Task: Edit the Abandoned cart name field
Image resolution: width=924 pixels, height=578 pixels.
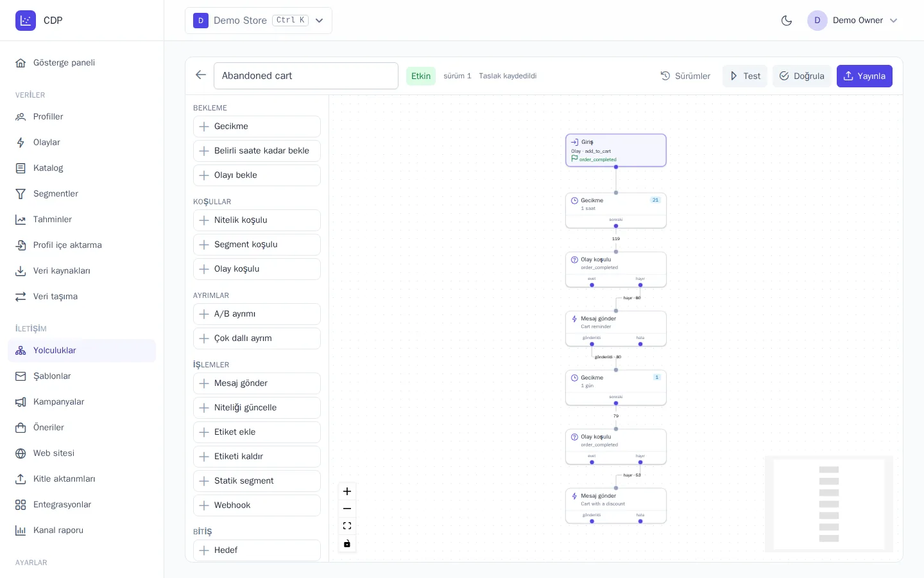Action: click(x=306, y=76)
